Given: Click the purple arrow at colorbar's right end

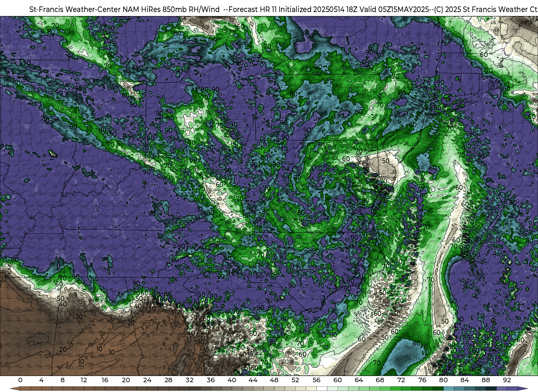Looking at the screenshot, I should click(522, 389).
